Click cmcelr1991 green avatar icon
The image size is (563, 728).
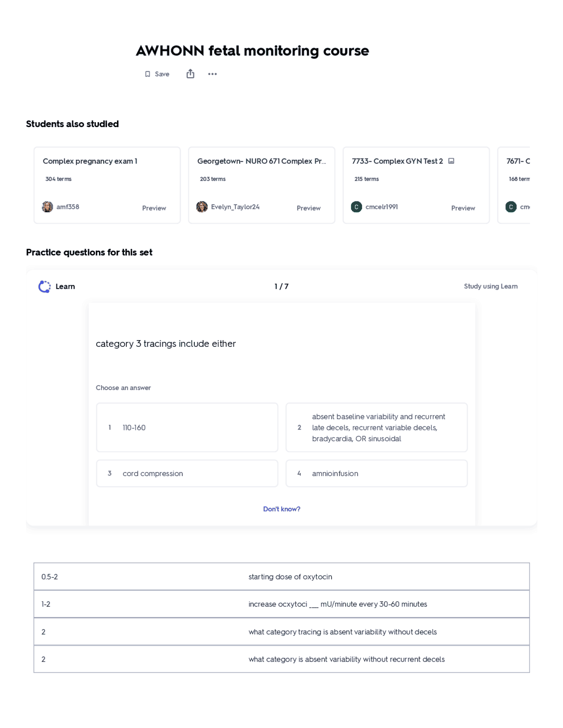tap(356, 207)
